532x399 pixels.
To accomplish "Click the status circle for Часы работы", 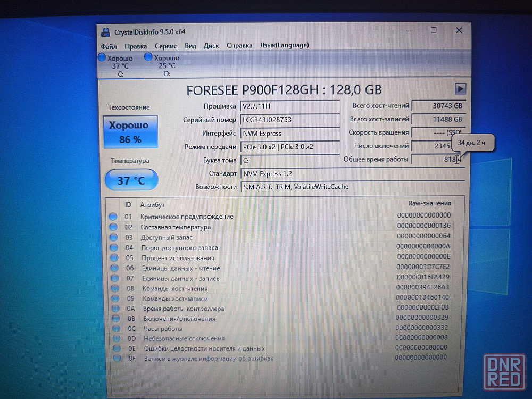I will [117, 328].
